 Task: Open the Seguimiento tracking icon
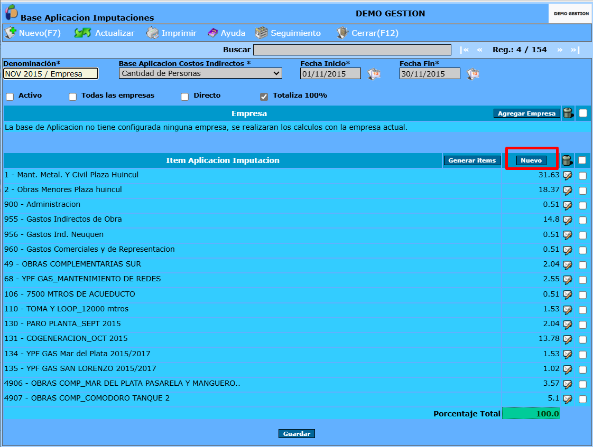[261, 33]
